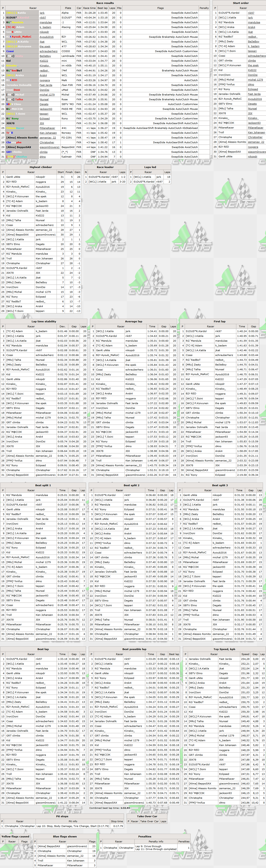
Task: Select the Best split 1 title
Action: [x=43, y=485]
